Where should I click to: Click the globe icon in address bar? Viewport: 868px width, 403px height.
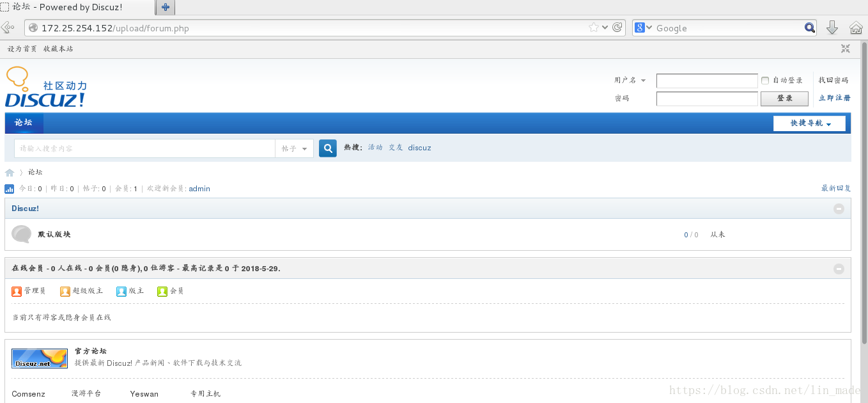[x=33, y=28]
